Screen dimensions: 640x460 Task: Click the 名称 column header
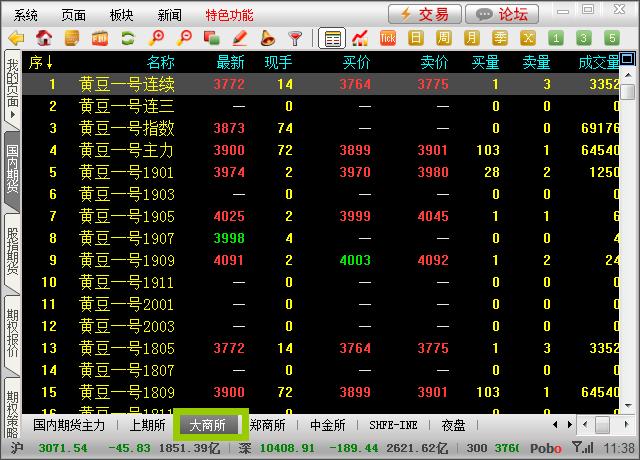(x=160, y=62)
